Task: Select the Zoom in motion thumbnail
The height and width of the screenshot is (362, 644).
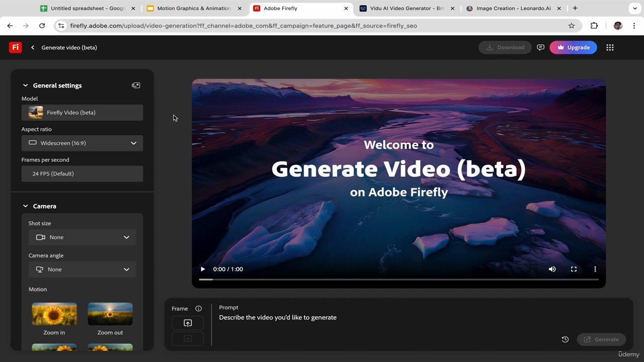Action: [54, 314]
